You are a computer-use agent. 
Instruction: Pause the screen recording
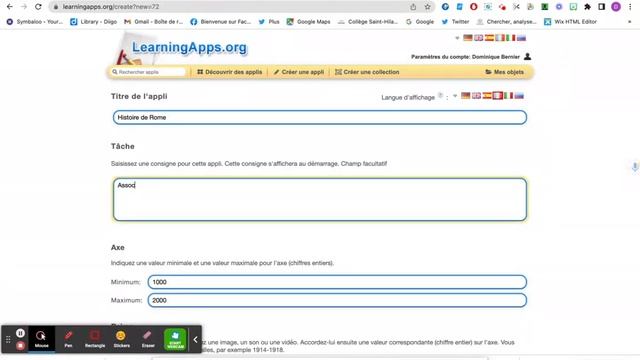[20, 333]
